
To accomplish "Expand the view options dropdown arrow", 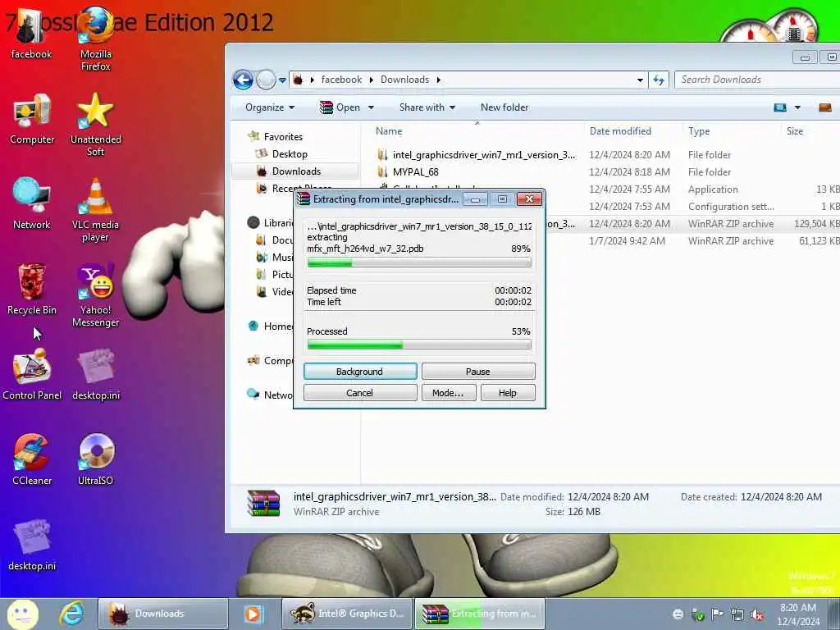I will coord(797,107).
